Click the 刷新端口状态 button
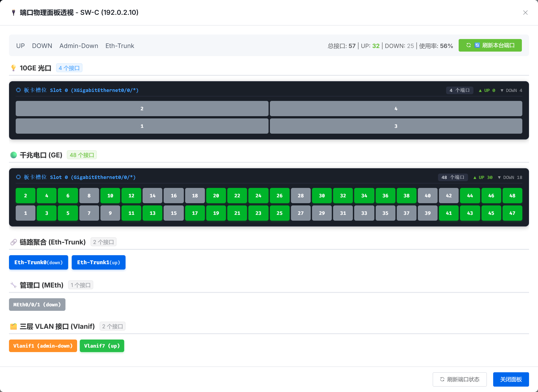This screenshot has width=538, height=392. pos(460,379)
